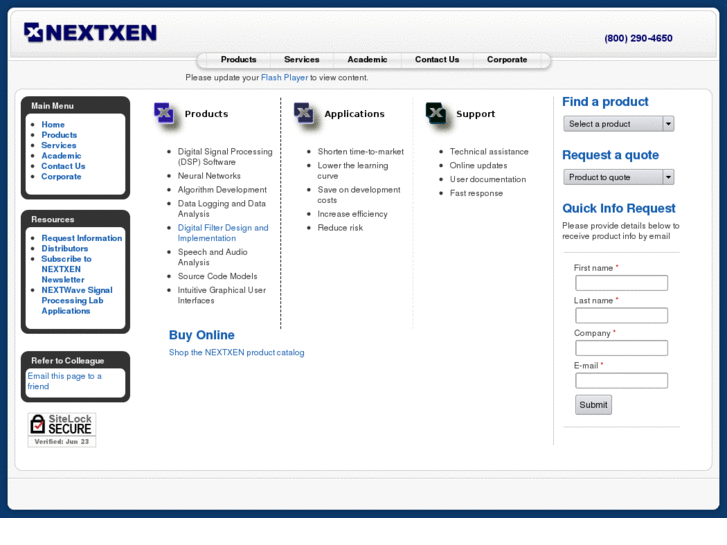Select Corporate in the Main Menu sidebar
The width and height of the screenshot is (727, 545).
pos(61,177)
